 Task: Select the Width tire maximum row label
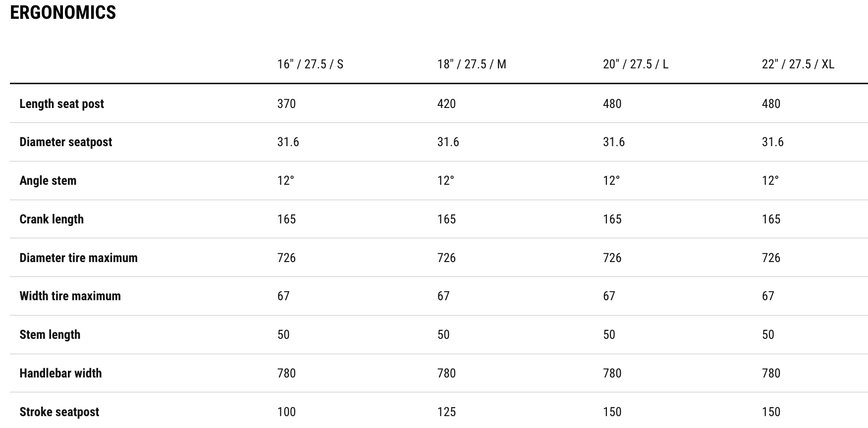click(x=70, y=296)
